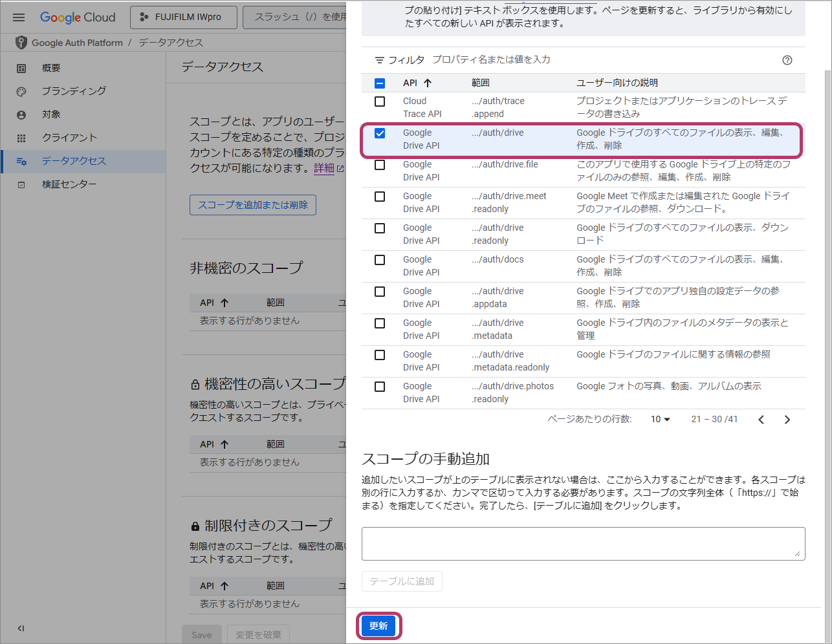Click スコープを追加または削除 button
Screen dimensions: 832x644
click(x=252, y=205)
